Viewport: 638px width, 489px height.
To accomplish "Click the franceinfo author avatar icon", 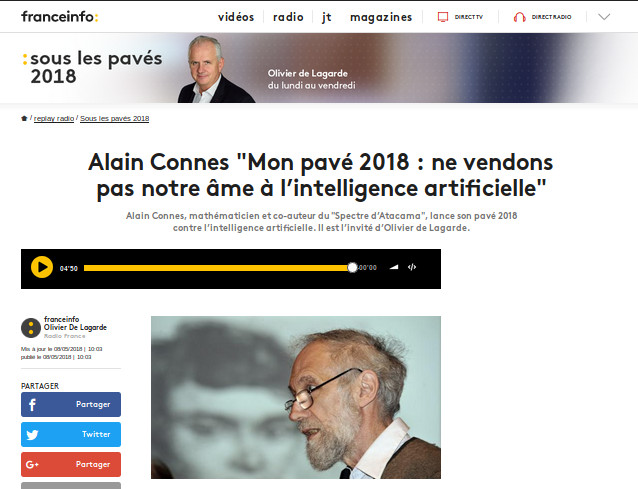I will coord(31,328).
